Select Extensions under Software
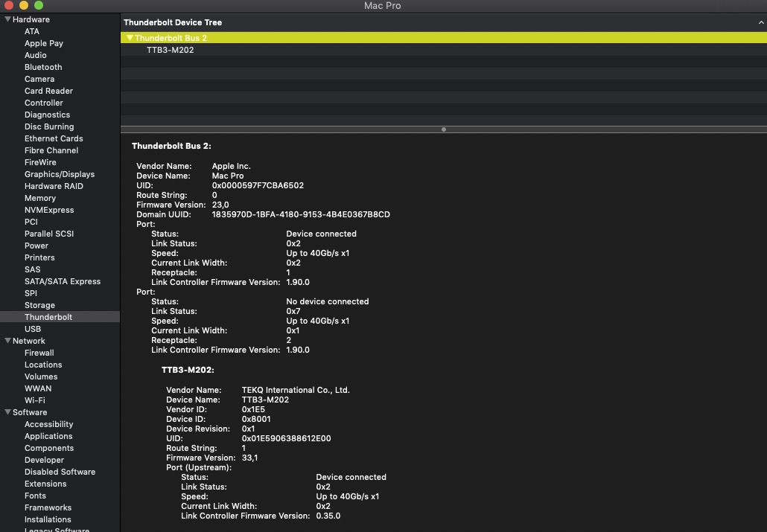Image resolution: width=767 pixels, height=532 pixels. pyautogui.click(x=45, y=484)
